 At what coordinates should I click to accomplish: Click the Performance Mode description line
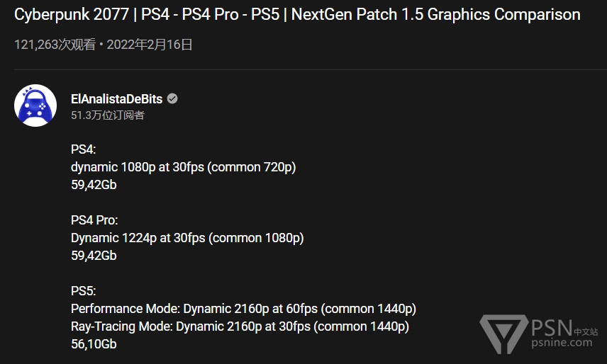(243, 309)
